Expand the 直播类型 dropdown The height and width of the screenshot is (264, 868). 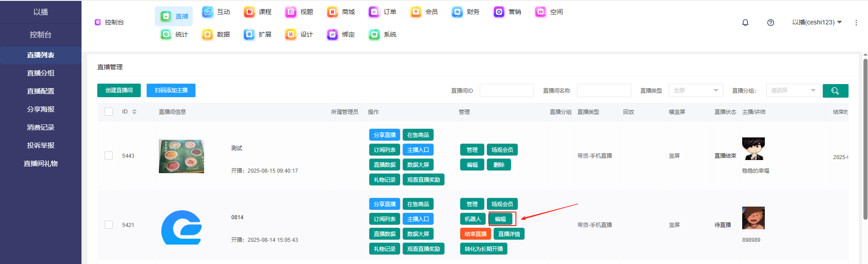tap(696, 90)
